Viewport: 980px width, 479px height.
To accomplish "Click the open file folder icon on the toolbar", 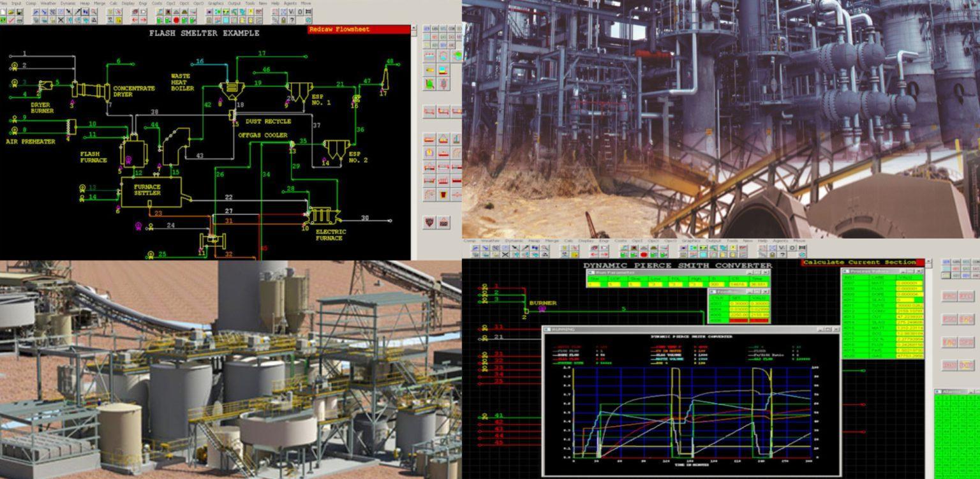I will click(10, 12).
